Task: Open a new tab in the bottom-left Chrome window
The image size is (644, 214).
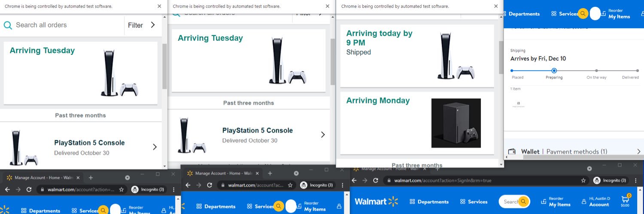Action: tap(91, 178)
